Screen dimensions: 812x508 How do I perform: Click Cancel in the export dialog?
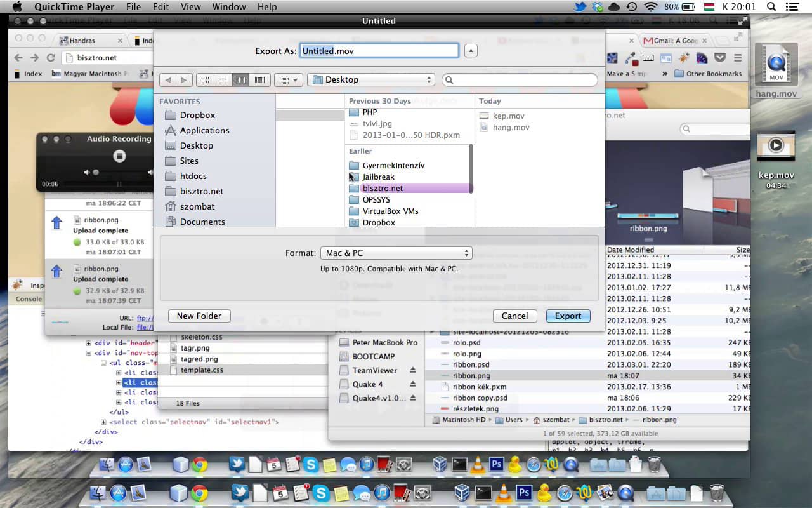tap(514, 316)
